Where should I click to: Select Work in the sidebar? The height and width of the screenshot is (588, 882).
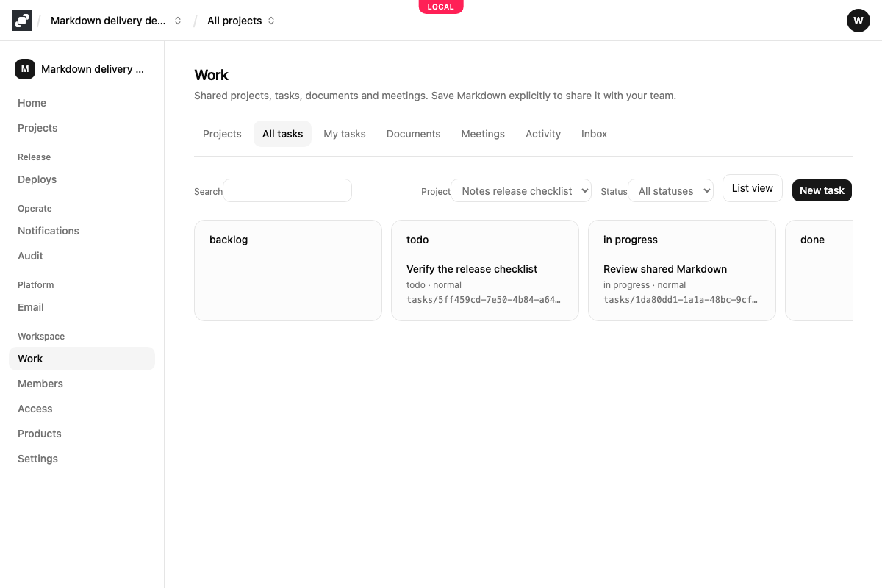tap(82, 359)
